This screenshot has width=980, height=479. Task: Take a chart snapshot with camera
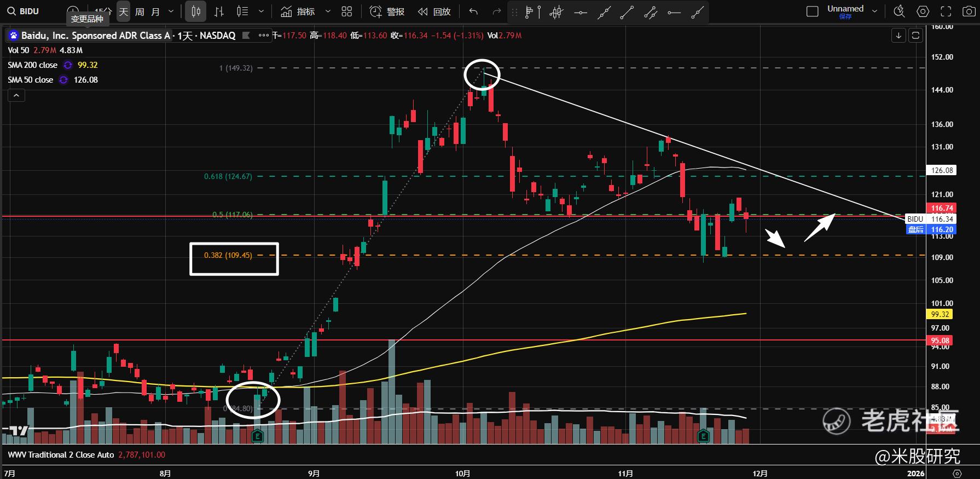tap(968, 11)
